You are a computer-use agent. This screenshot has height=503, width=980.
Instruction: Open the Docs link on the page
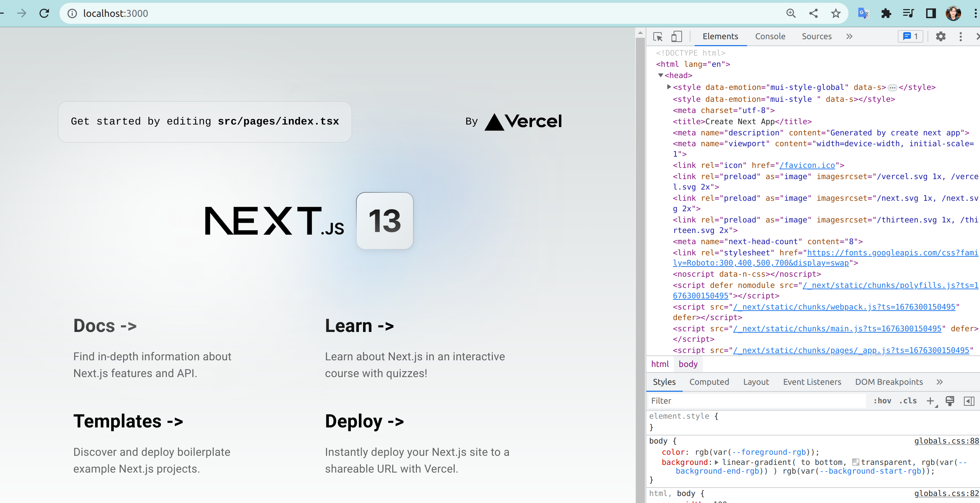click(105, 326)
